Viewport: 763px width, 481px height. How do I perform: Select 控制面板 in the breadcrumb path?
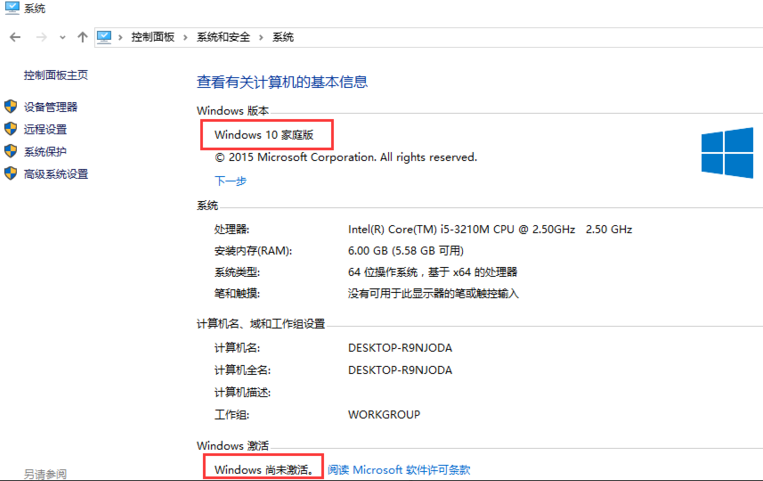pyautogui.click(x=153, y=37)
